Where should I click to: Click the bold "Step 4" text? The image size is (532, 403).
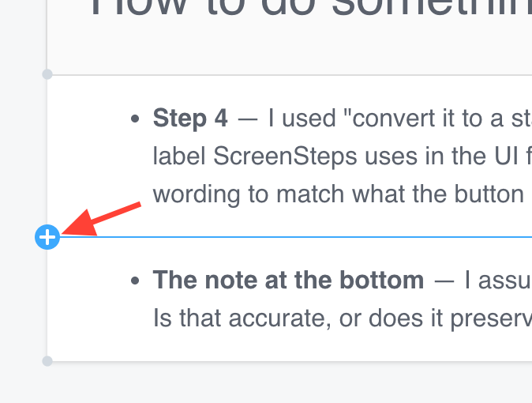click(190, 119)
